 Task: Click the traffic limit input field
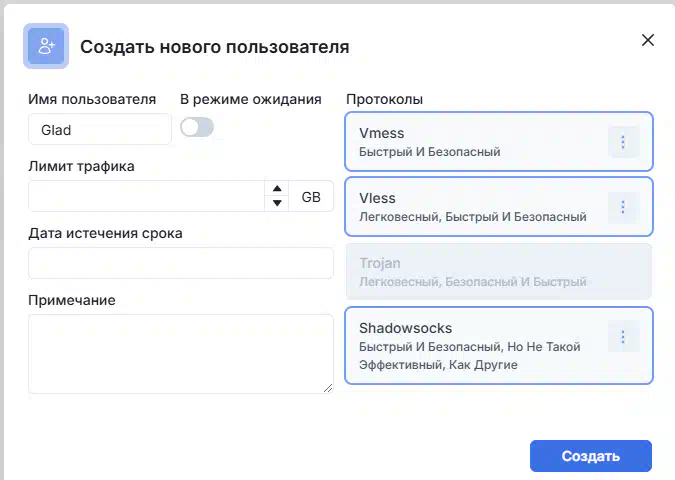(146, 196)
